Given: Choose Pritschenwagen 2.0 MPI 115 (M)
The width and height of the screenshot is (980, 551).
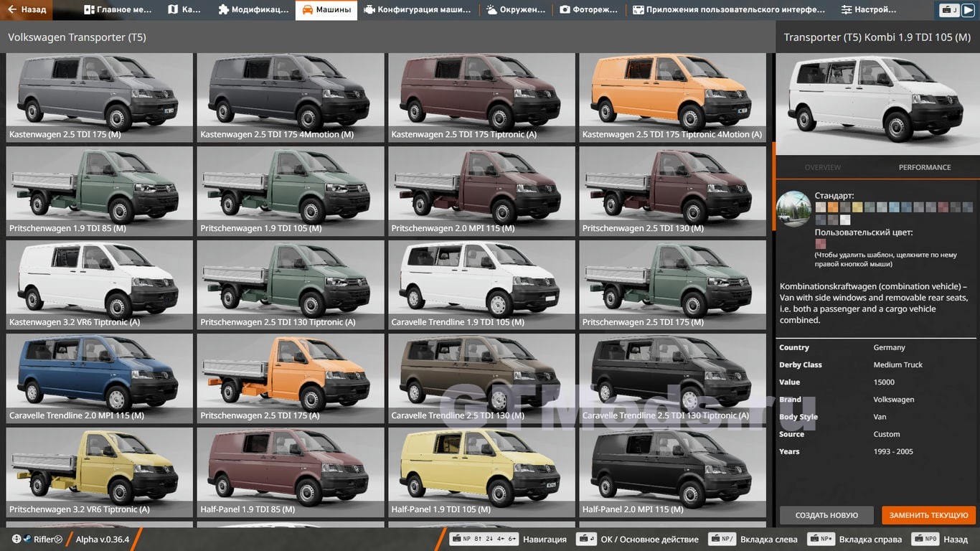Looking at the screenshot, I should tap(481, 192).
